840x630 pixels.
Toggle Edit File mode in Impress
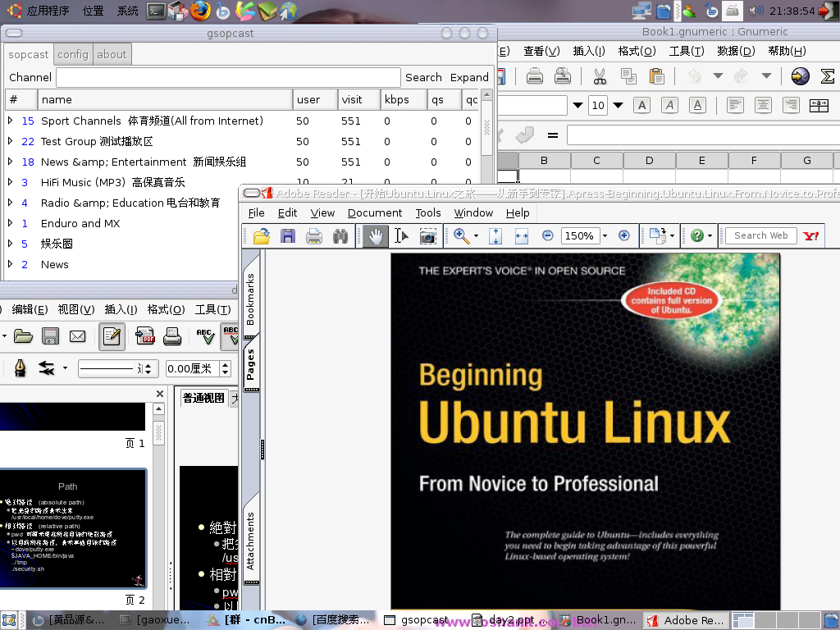[112, 336]
